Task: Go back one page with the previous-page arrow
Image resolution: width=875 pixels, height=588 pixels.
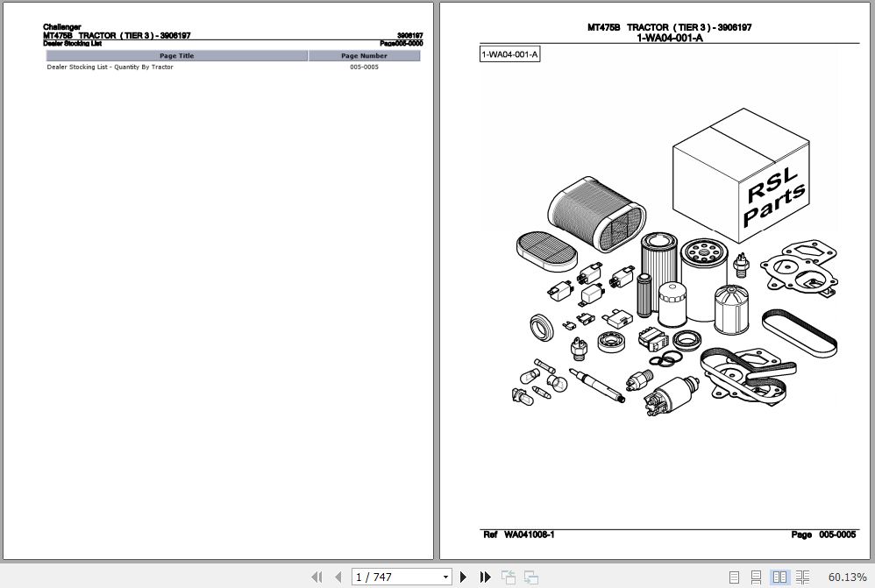Action: coord(339,577)
